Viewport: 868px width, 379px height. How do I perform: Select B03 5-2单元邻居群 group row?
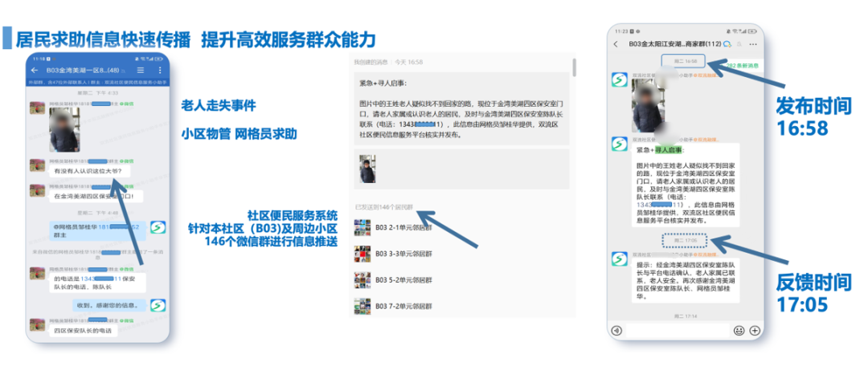pyautogui.click(x=461, y=280)
